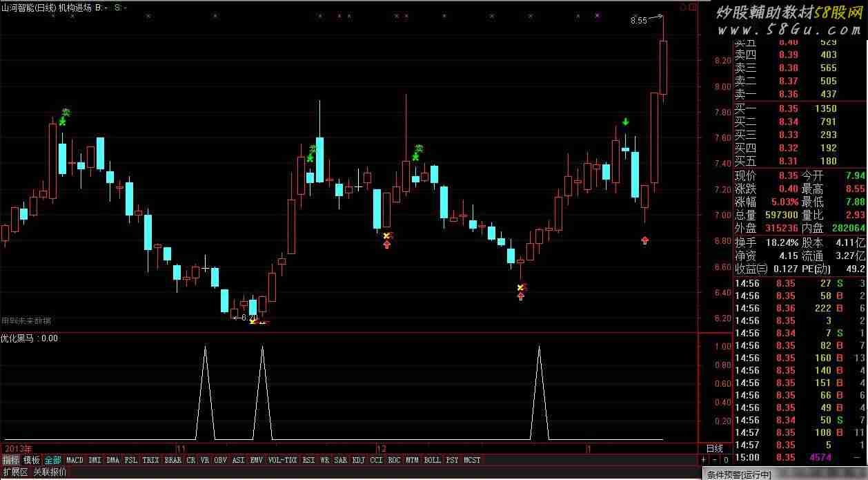Click the 0 reset button next to minus

tap(726, 460)
